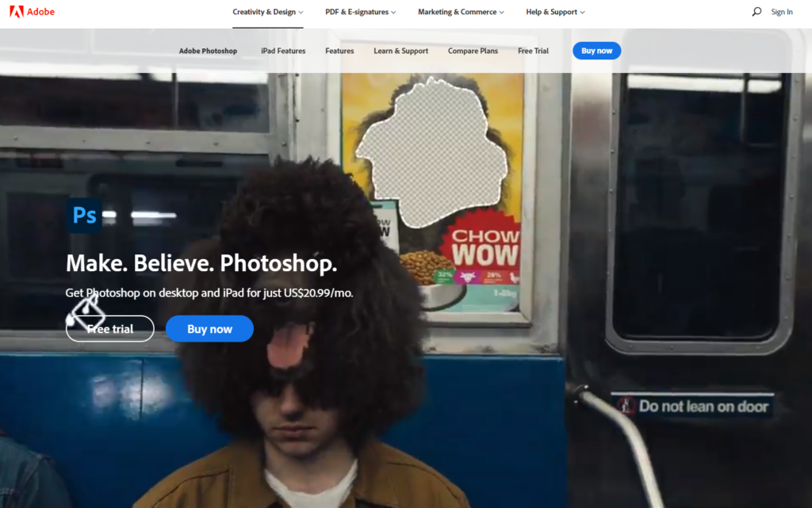Image resolution: width=812 pixels, height=508 pixels.
Task: Open the search magnifier icon
Action: tap(756, 11)
